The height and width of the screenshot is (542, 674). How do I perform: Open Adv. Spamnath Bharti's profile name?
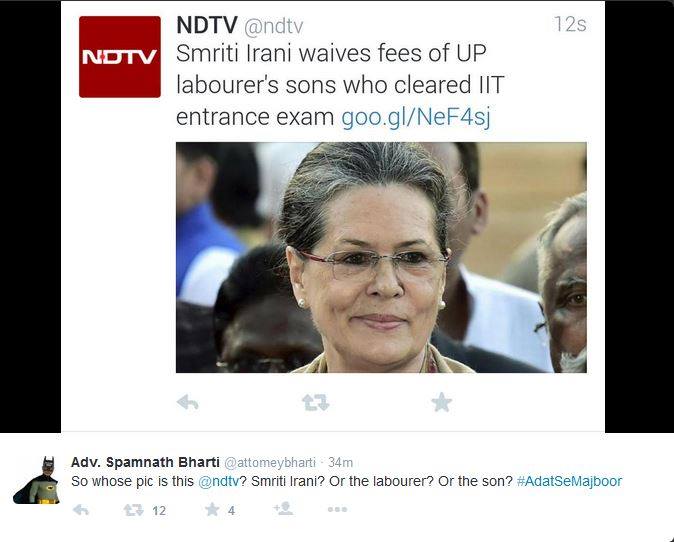pos(145,462)
